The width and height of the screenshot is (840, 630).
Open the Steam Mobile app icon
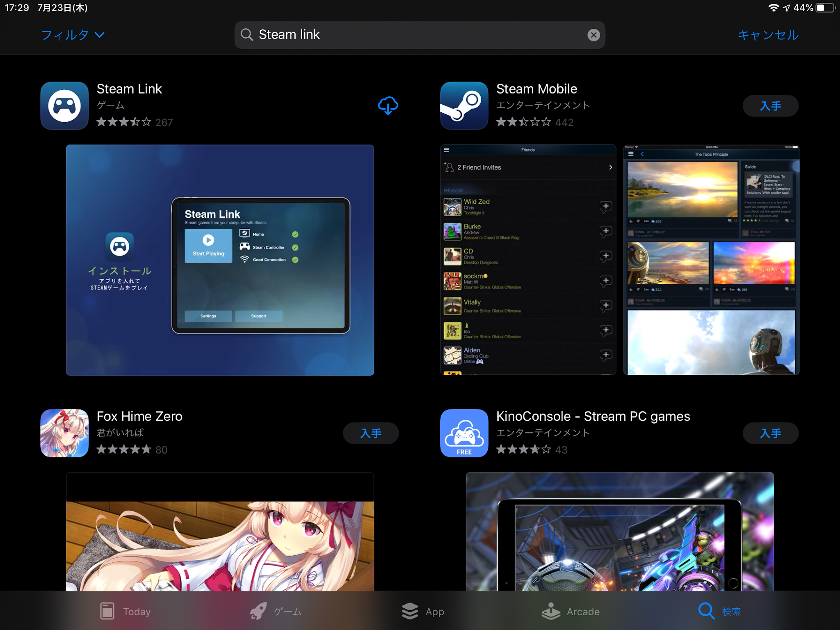(464, 106)
